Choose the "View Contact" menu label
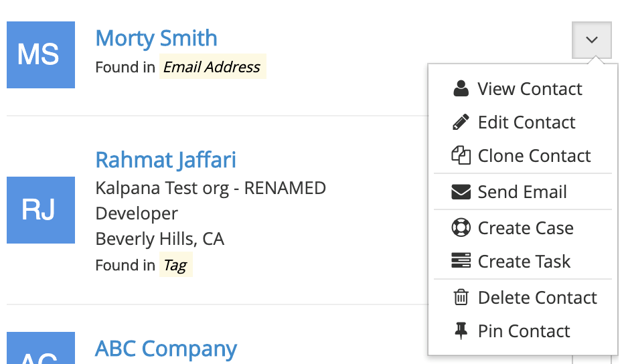 point(530,89)
